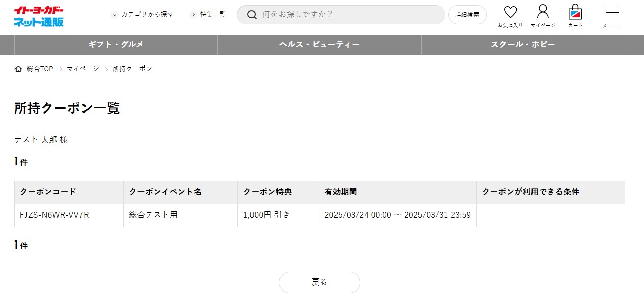Click the 有効期間 column header
Screen dimensions: 644x308
pos(341,192)
